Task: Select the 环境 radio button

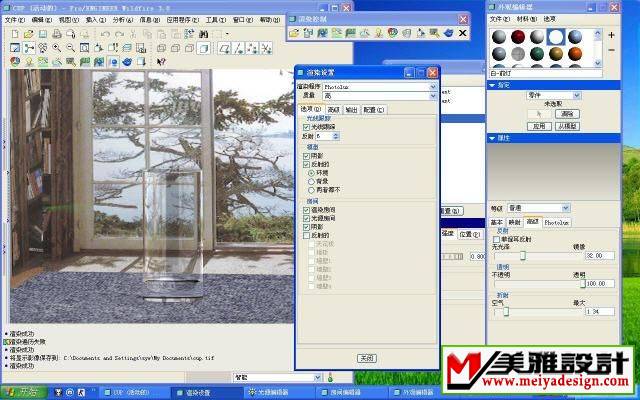Action: pos(312,173)
